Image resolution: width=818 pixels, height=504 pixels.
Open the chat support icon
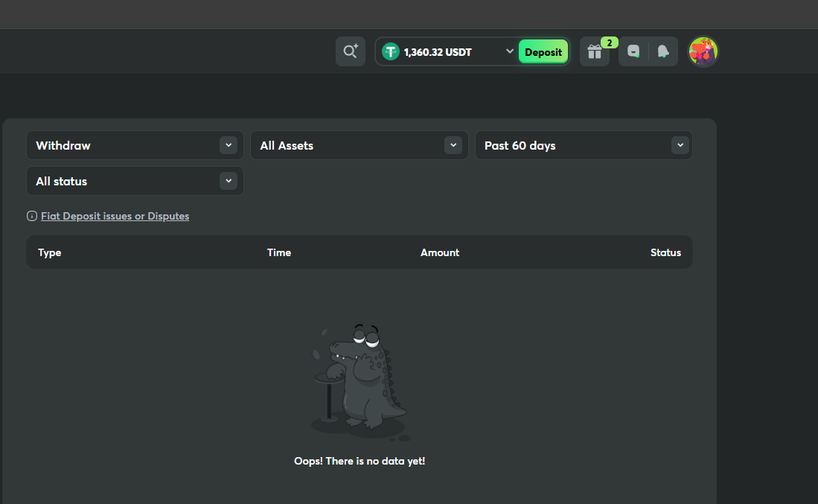(x=633, y=51)
